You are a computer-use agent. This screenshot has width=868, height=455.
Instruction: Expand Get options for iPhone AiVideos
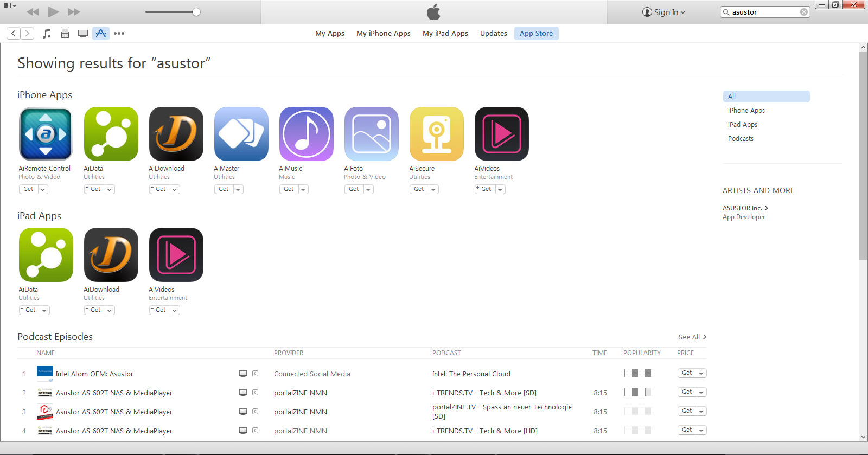pos(500,189)
